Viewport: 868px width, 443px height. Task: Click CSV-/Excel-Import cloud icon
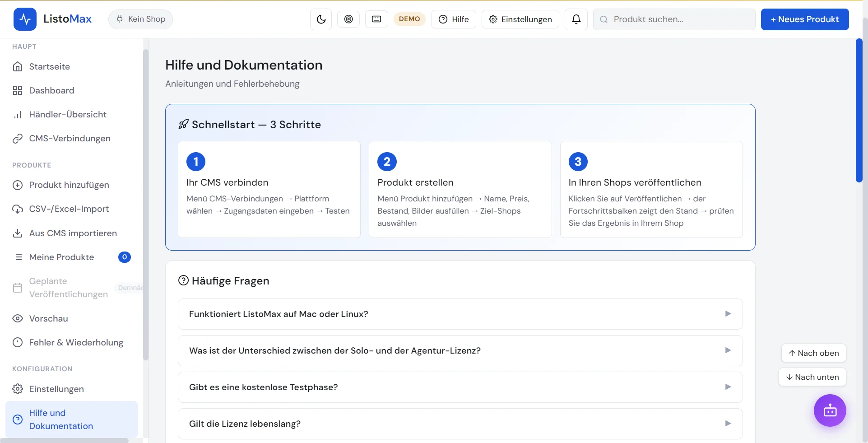[x=18, y=209]
